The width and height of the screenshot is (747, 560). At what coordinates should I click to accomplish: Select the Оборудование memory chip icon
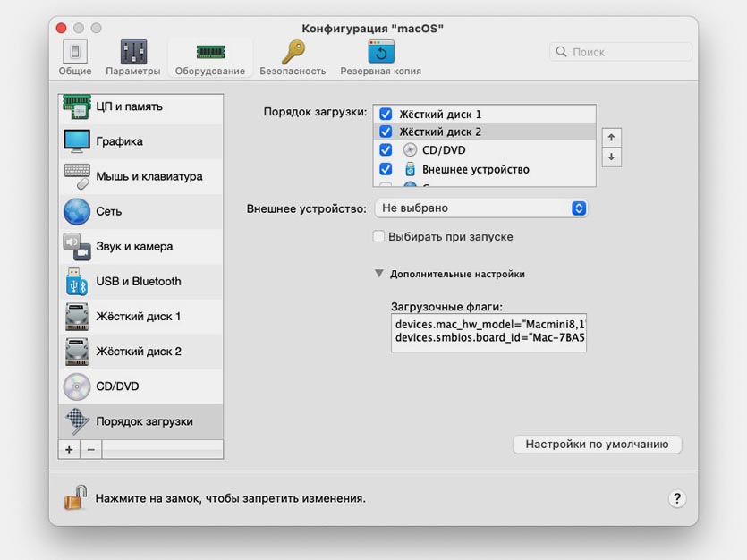pyautogui.click(x=210, y=51)
